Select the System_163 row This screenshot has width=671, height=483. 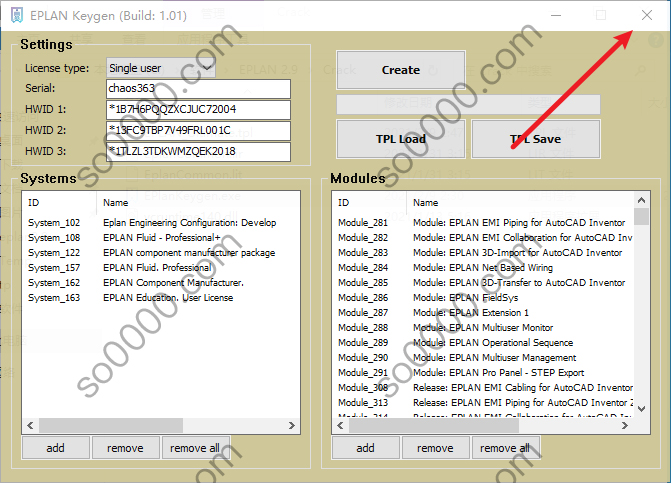pos(161,297)
